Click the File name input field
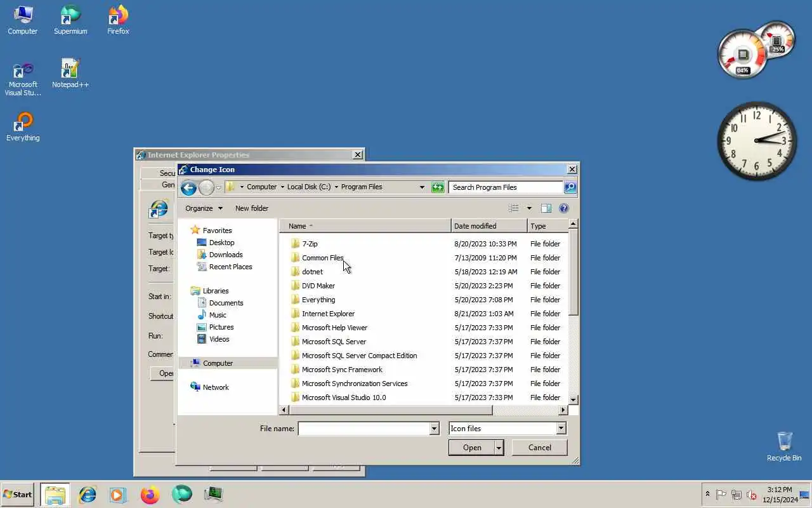812x508 pixels. pos(364,429)
